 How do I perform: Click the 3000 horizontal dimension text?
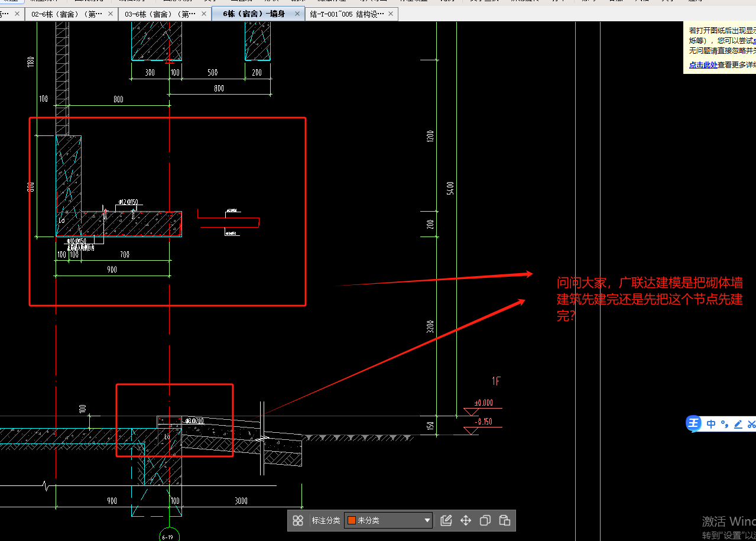(241, 501)
